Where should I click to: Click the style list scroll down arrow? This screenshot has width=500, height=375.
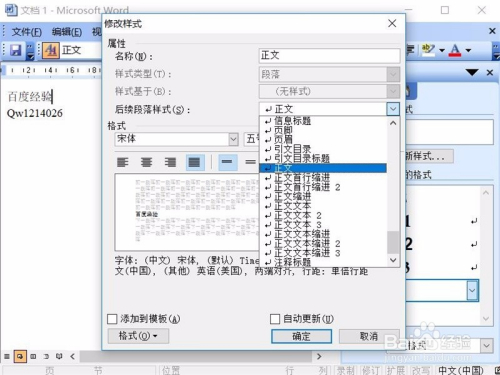click(x=393, y=260)
